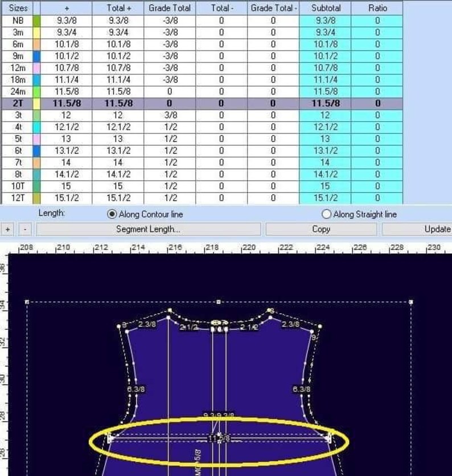Click the top-center bounding box handle

219,302
